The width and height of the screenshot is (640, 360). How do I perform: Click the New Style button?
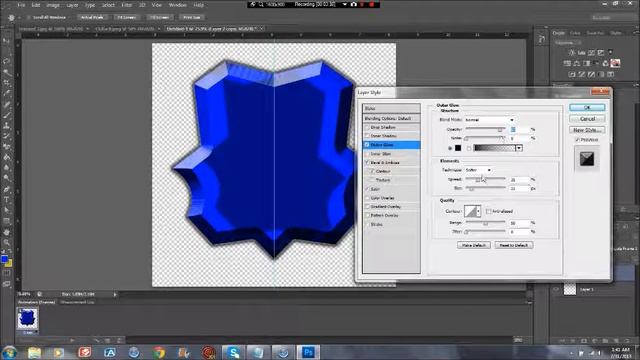(587, 130)
